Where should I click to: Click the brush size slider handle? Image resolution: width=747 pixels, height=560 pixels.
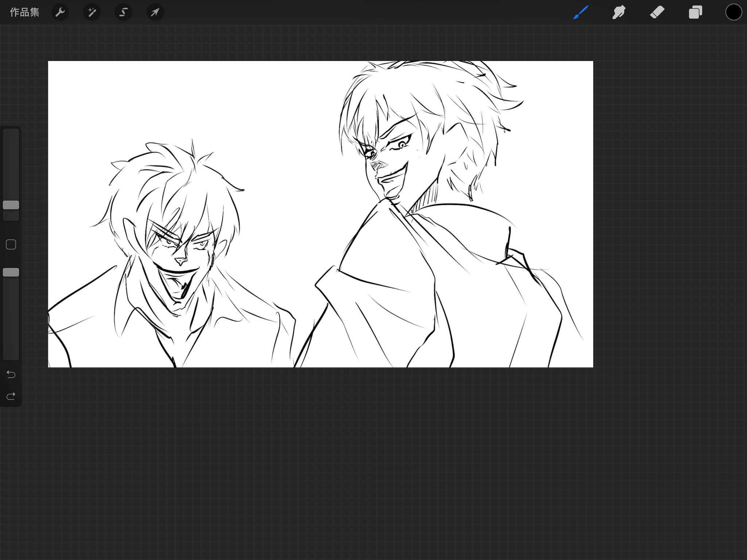click(x=11, y=205)
